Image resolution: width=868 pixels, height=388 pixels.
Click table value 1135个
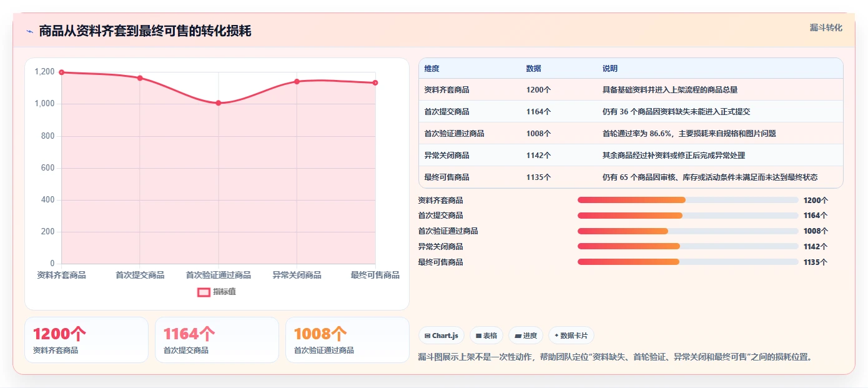538,177
